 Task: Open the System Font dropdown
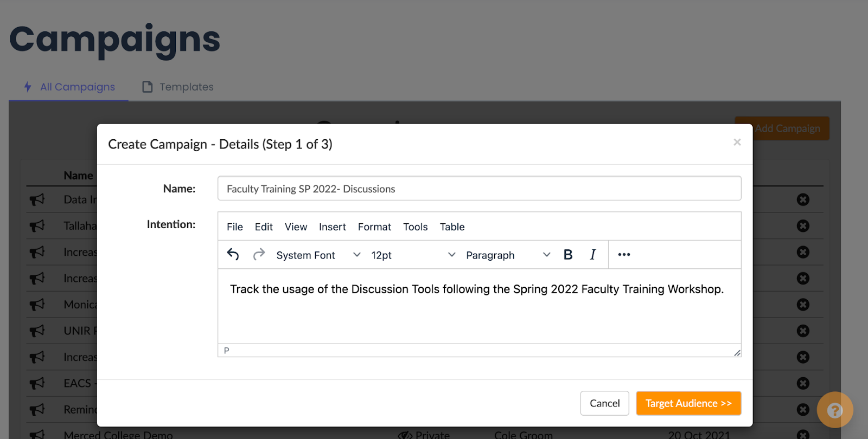pos(318,255)
